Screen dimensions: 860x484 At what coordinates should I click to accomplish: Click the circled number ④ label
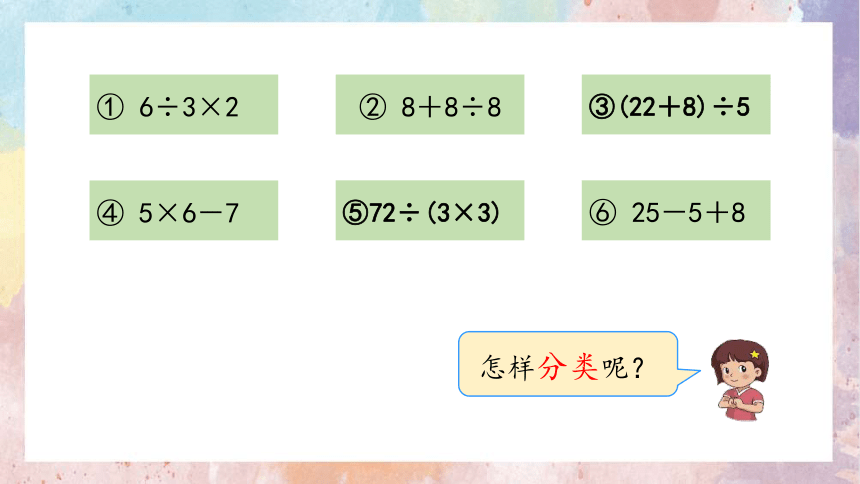click(110, 213)
